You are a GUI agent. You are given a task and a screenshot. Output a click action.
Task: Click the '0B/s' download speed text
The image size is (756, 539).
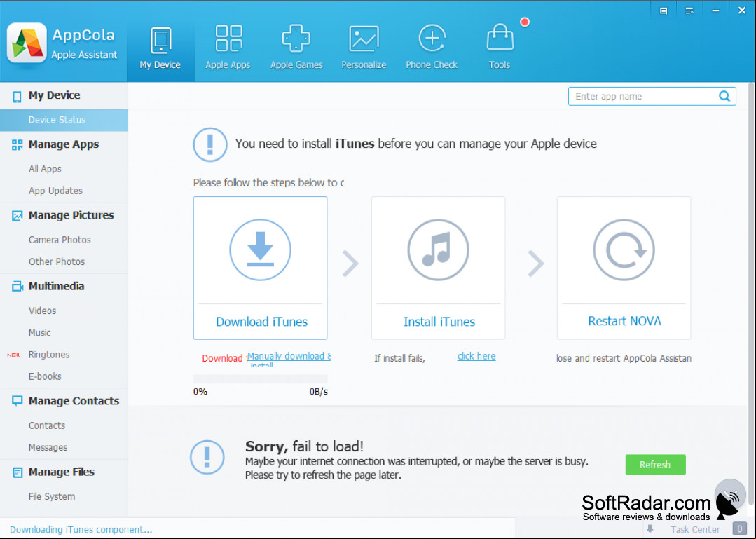tap(318, 392)
